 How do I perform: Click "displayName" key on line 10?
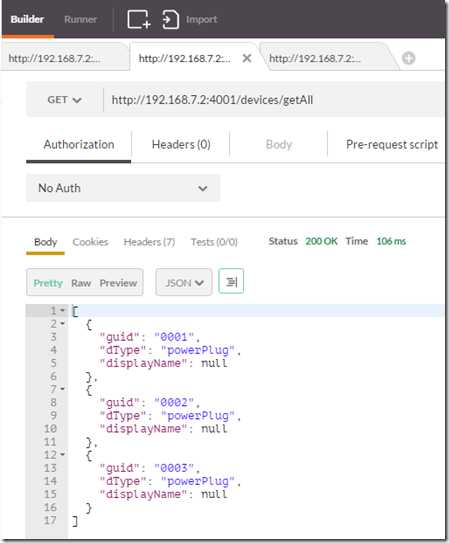pos(143,429)
